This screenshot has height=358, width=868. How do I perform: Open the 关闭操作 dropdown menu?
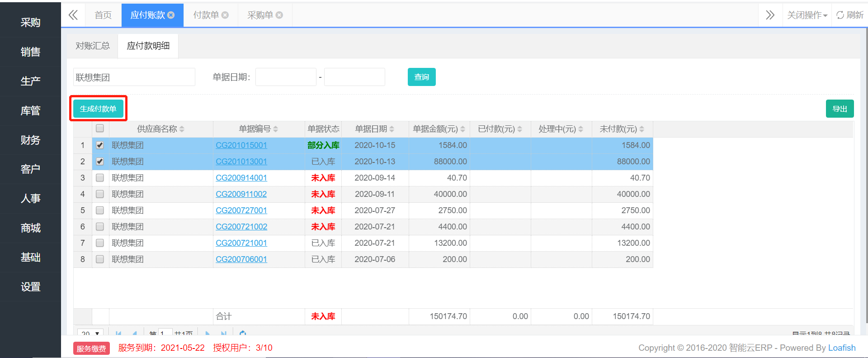point(807,15)
